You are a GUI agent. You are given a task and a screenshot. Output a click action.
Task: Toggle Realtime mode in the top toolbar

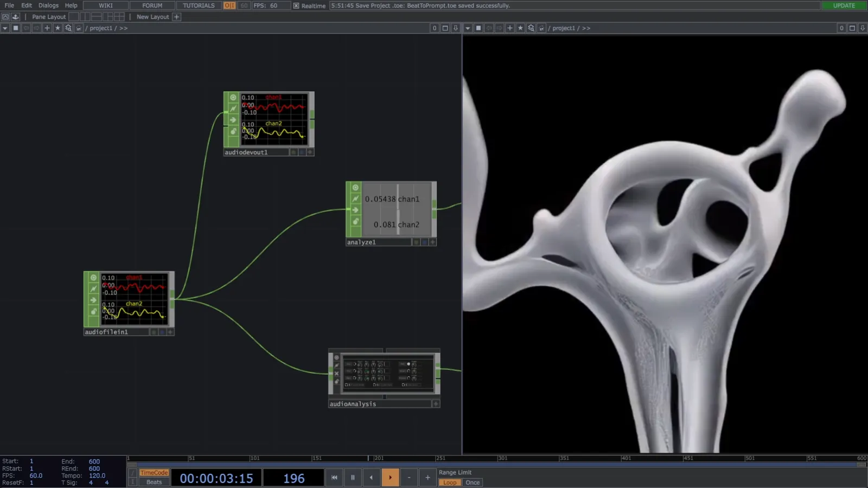[296, 5]
